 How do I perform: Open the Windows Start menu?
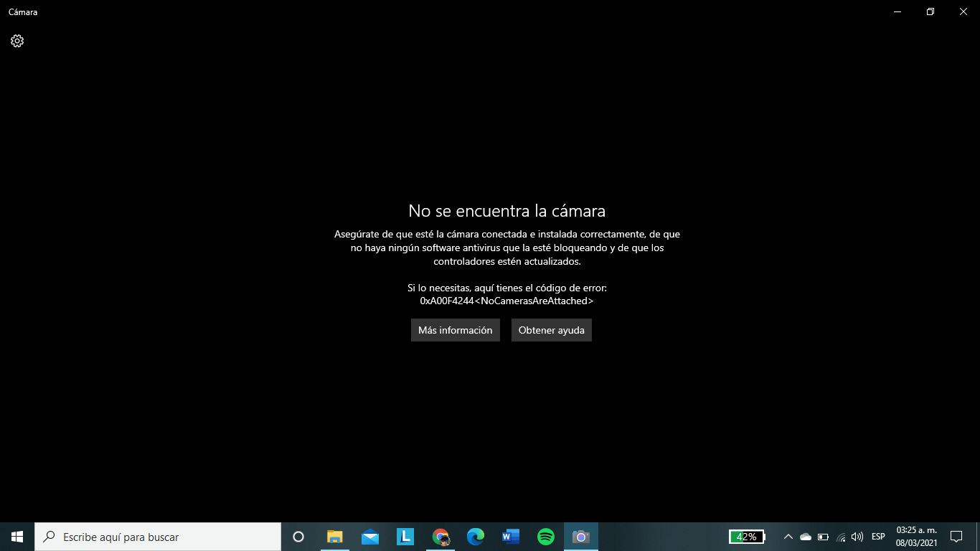17,537
